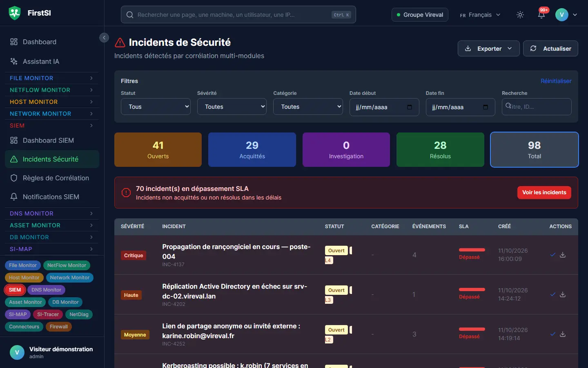Click the Réinitialiser filters link
588x368 pixels.
click(x=556, y=81)
